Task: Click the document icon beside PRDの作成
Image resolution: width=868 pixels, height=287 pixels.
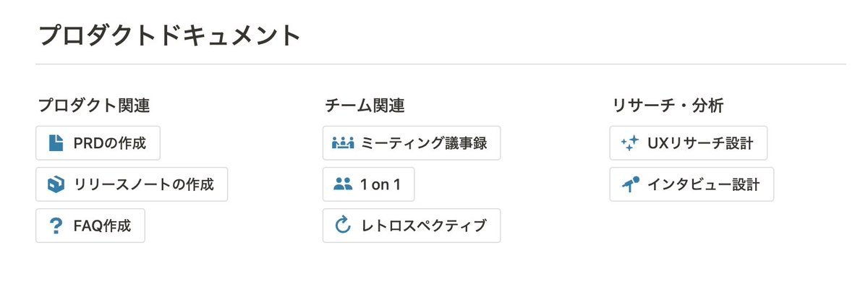Action: pyautogui.click(x=56, y=143)
